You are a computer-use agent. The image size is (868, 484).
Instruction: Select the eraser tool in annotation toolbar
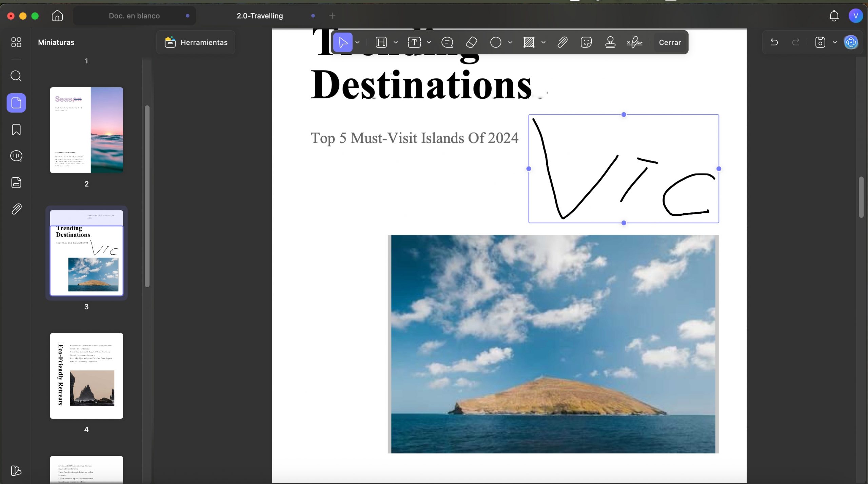point(471,42)
